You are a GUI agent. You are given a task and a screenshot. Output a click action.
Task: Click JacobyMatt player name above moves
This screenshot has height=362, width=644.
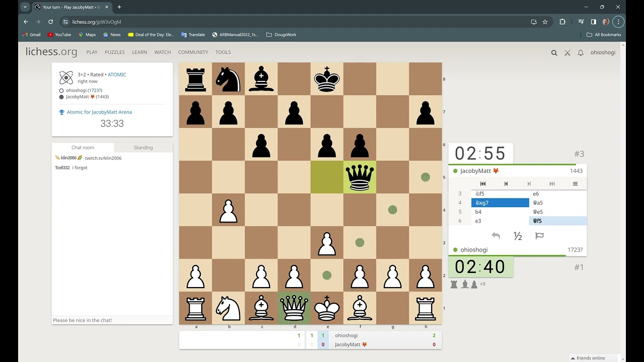coord(475,171)
